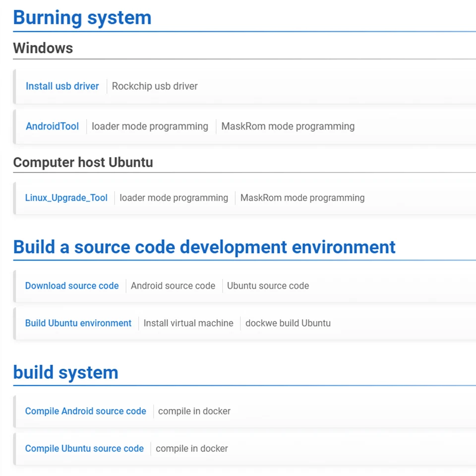Click the Burning system heading
The image size is (476, 476).
82,18
